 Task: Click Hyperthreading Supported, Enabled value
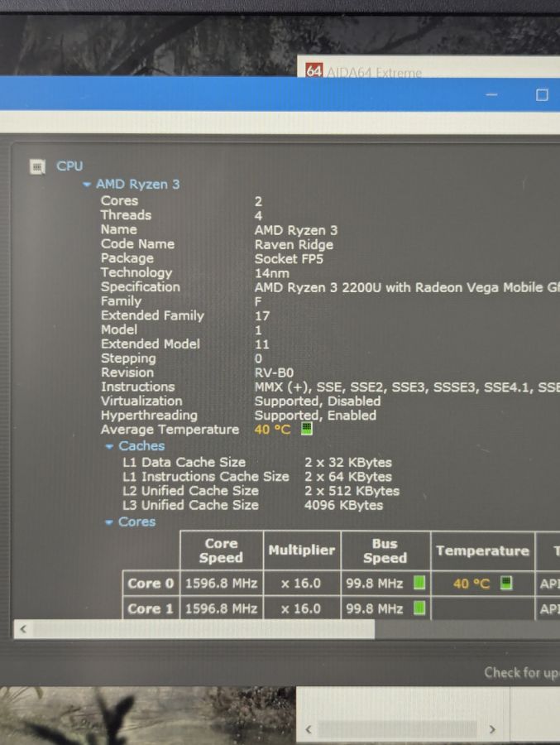click(x=315, y=416)
